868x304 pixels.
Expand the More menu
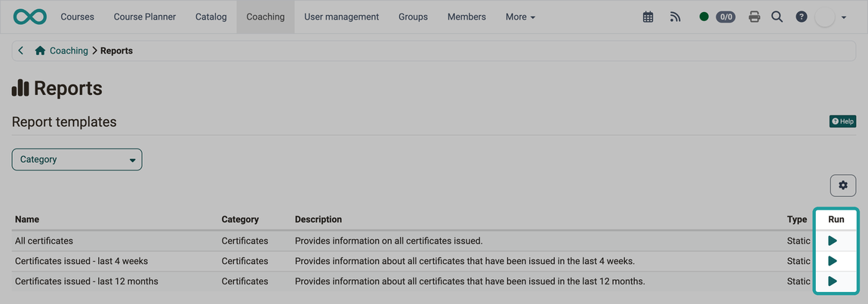[x=520, y=17]
